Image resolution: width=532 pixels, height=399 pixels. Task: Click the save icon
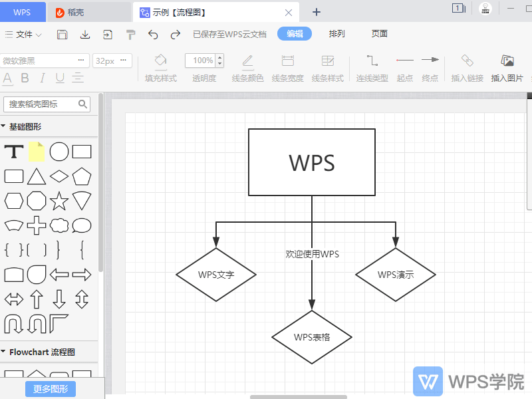[x=62, y=35]
